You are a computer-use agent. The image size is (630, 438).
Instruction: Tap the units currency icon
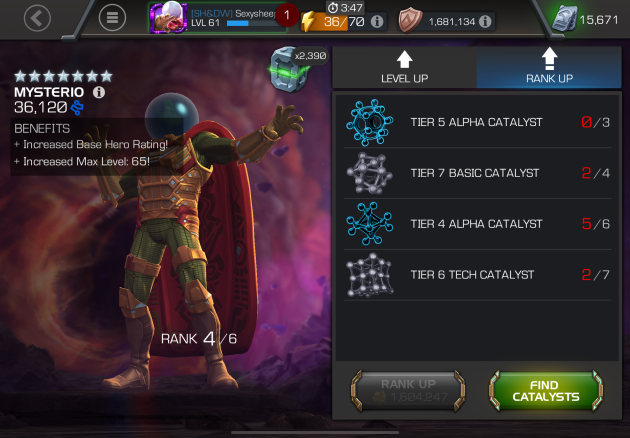(x=565, y=18)
